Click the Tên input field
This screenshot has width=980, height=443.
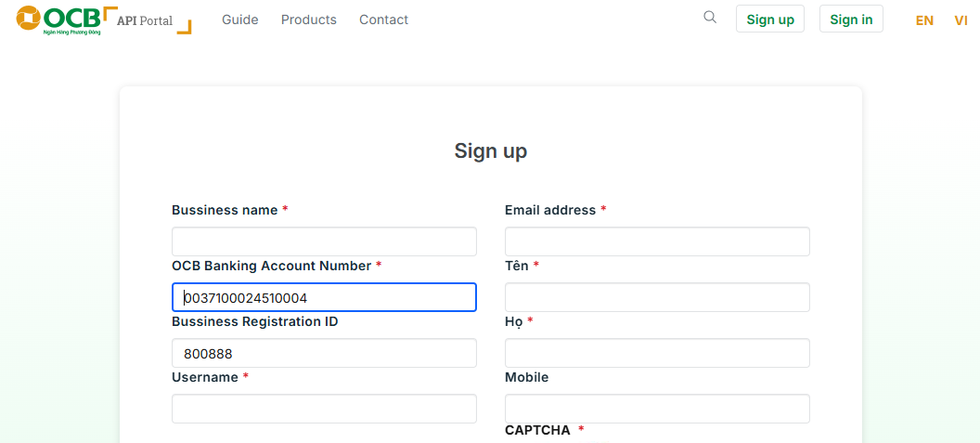coord(657,297)
